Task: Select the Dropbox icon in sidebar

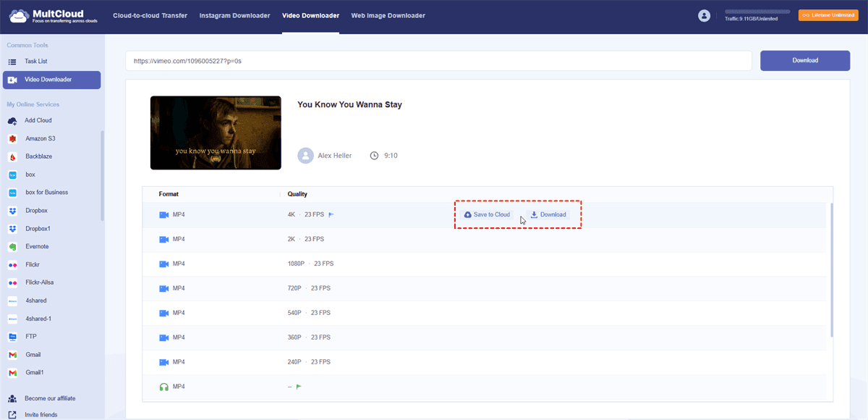Action: tap(12, 211)
